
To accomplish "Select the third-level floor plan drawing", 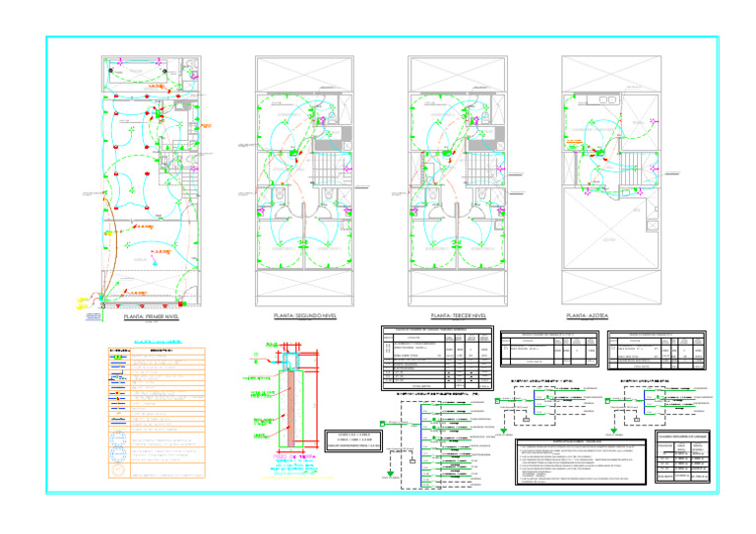I will [458, 181].
